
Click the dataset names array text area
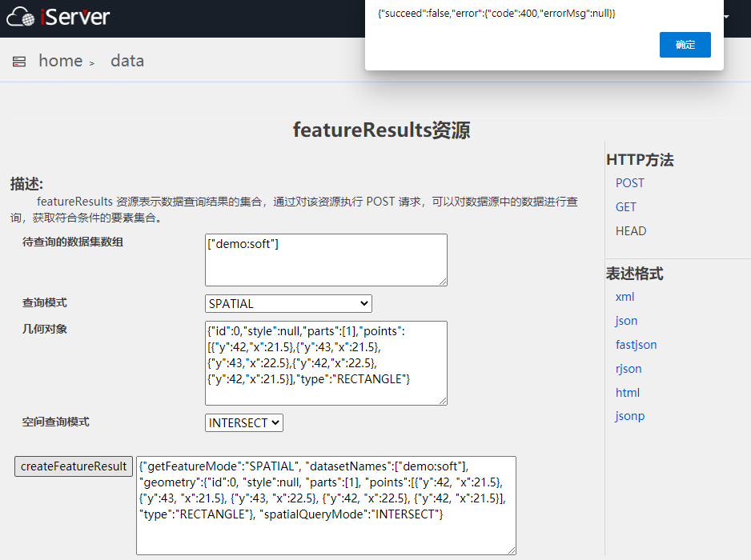click(x=326, y=260)
